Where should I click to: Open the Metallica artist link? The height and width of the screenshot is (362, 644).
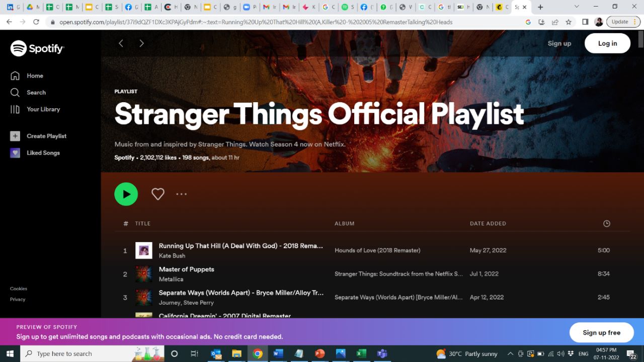pyautogui.click(x=171, y=279)
